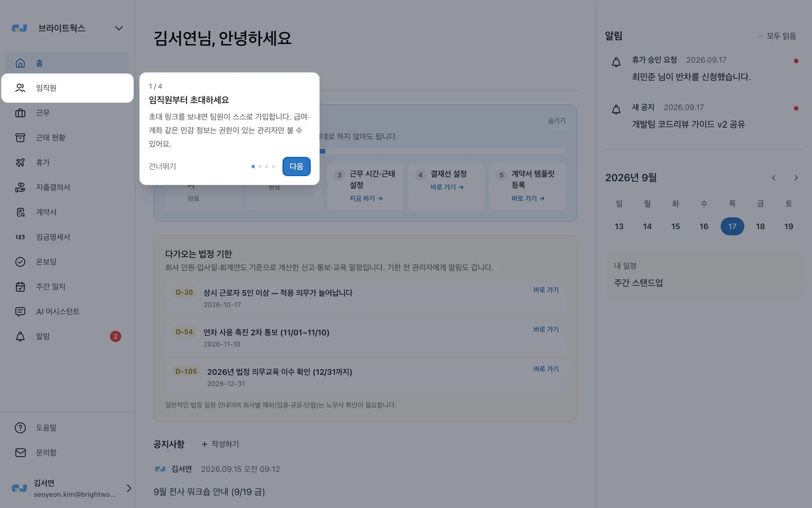Image resolution: width=812 pixels, height=508 pixels.
Task: Click 작성하기 to write an announcement
Action: 220,444
